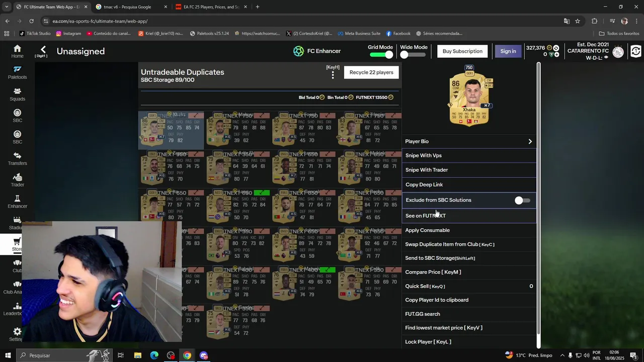Select Snipe With Vps

click(x=469, y=156)
